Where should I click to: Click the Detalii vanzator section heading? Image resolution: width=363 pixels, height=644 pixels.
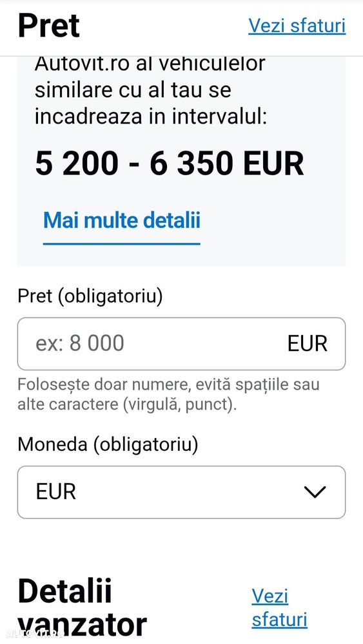(x=83, y=608)
